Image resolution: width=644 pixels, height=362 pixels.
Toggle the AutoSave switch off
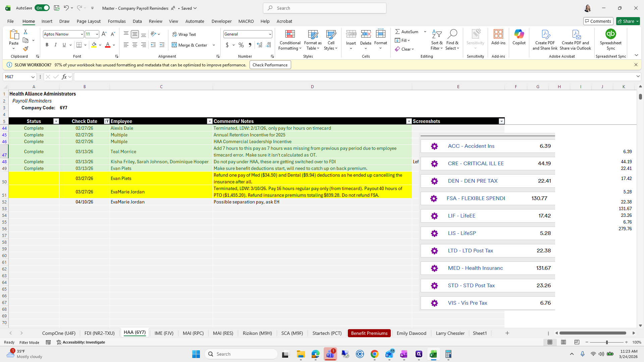point(42,8)
